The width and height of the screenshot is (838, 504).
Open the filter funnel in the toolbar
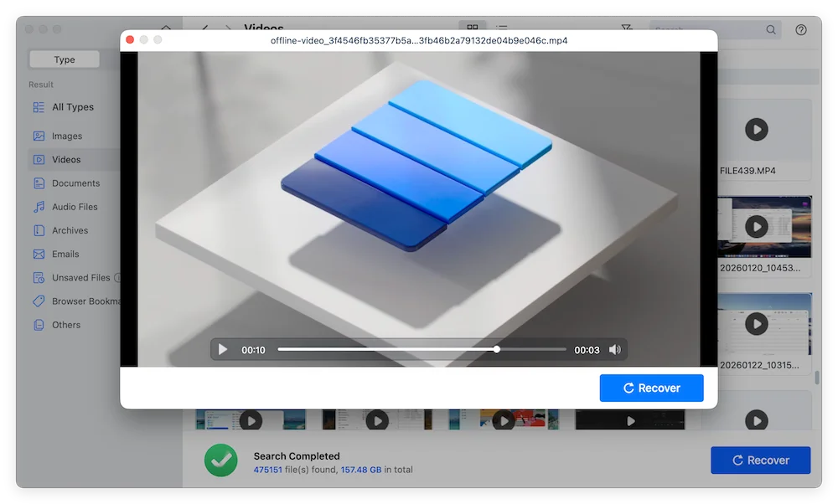click(x=626, y=28)
